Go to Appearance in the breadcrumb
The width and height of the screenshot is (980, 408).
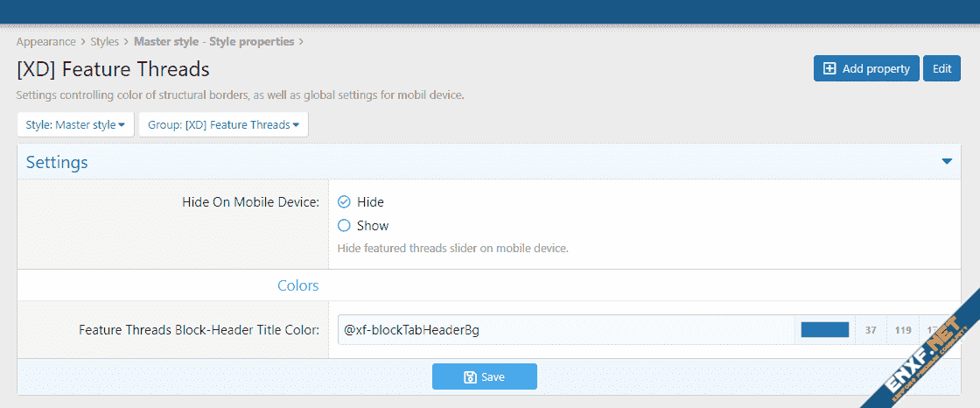[46, 41]
